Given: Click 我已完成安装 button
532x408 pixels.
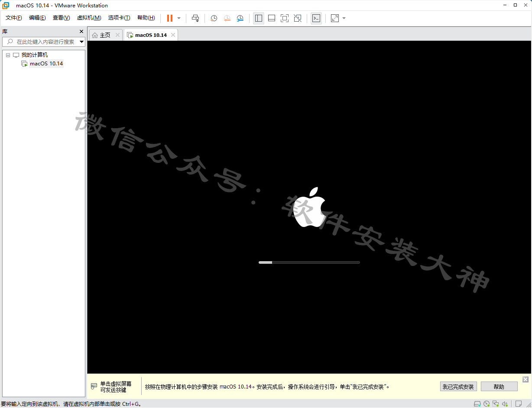Looking at the screenshot, I should coord(458,386).
